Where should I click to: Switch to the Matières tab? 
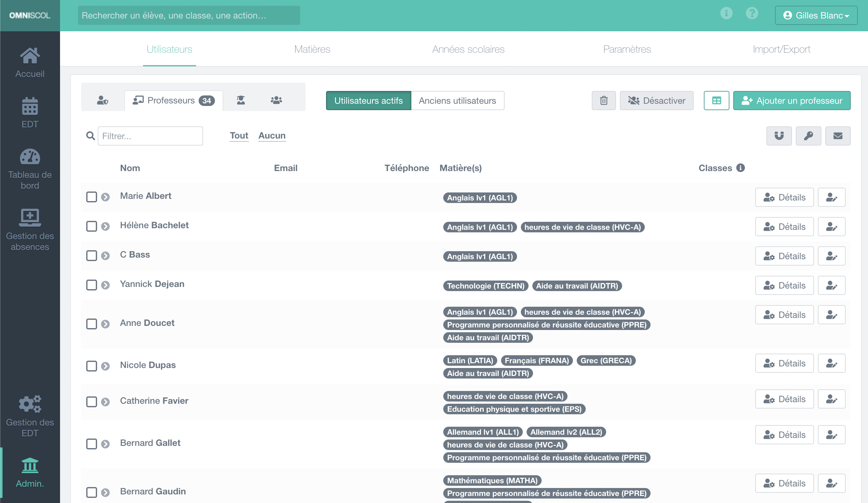312,49
